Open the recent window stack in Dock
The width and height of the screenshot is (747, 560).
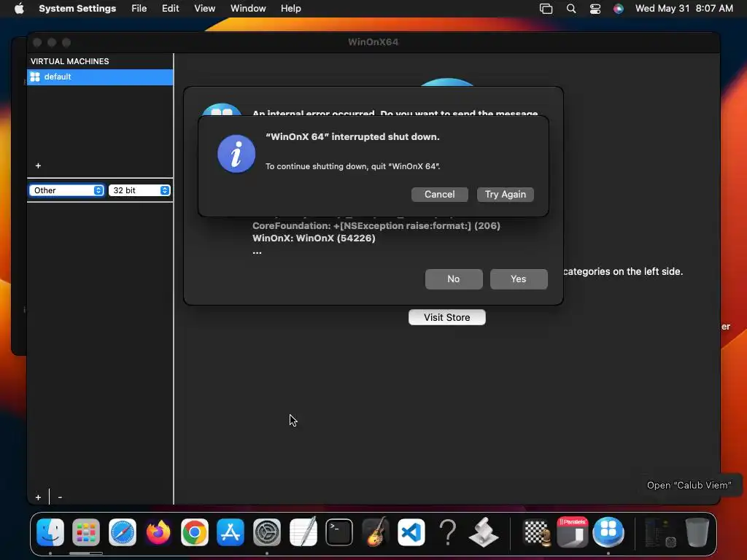click(661, 532)
